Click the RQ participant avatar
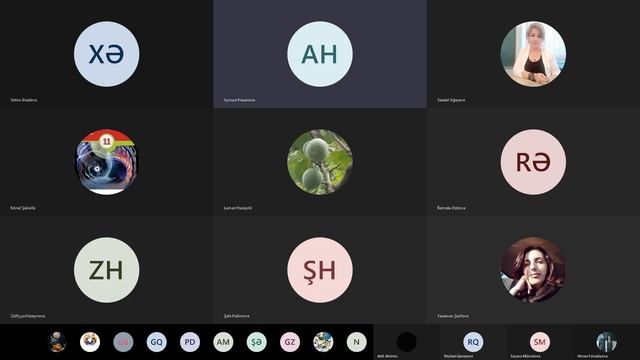 [473, 342]
